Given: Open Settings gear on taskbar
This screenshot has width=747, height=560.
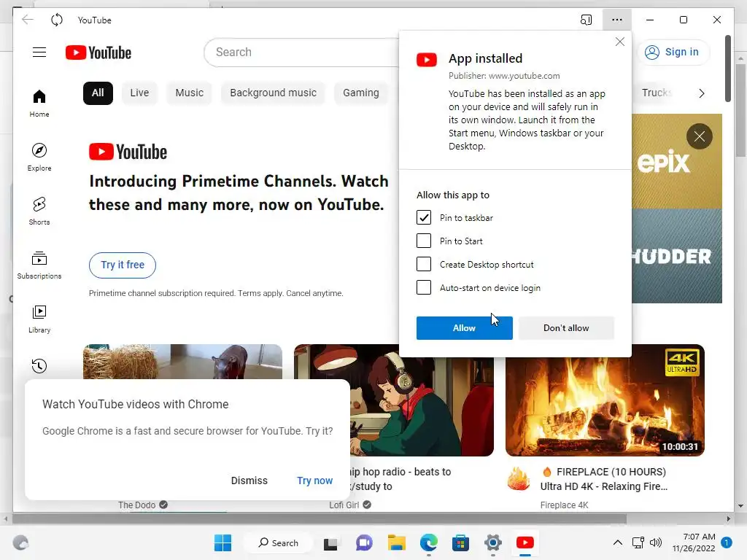Looking at the screenshot, I should coord(493,542).
